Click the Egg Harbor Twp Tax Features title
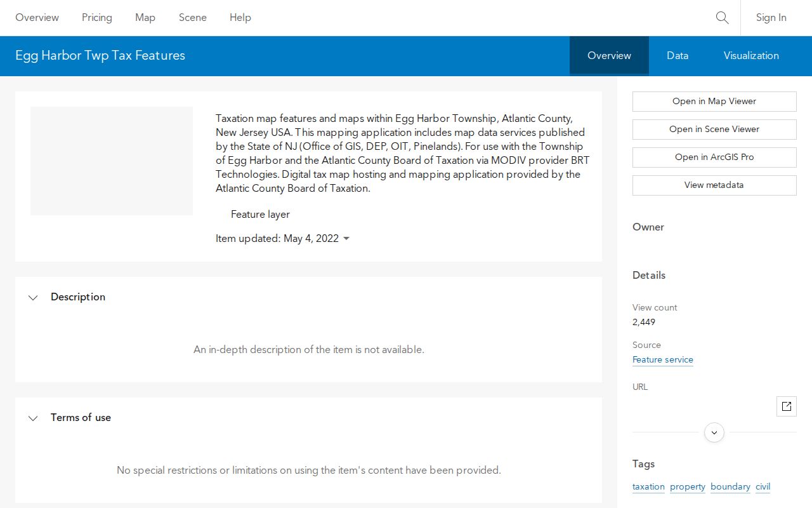 [x=100, y=55]
